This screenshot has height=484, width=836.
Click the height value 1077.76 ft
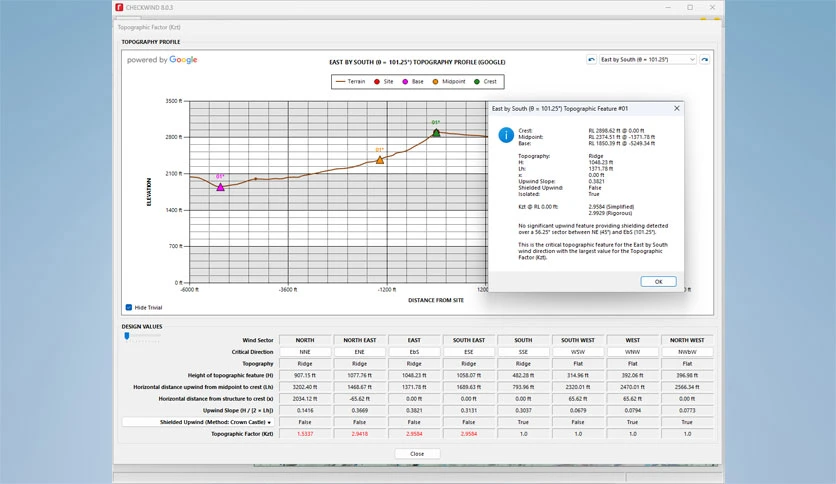[x=359, y=375]
